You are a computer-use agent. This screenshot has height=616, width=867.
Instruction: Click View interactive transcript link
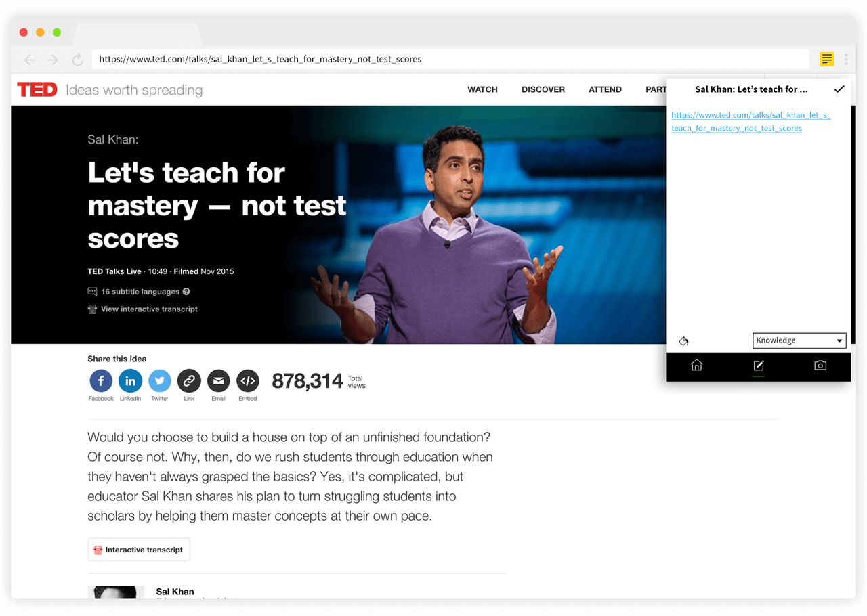click(149, 309)
